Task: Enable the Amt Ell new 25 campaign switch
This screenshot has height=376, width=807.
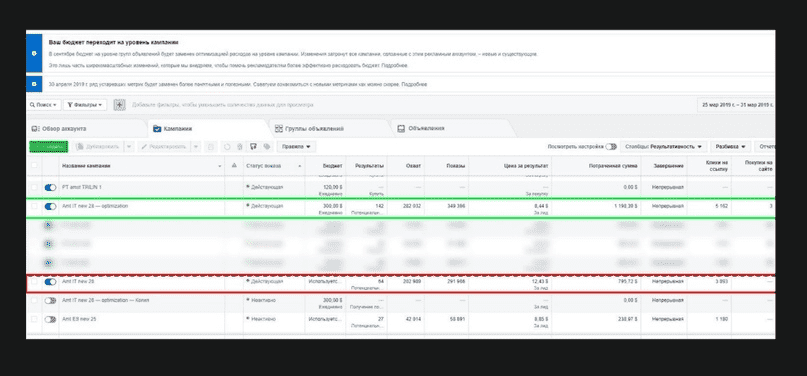Action: click(50, 319)
